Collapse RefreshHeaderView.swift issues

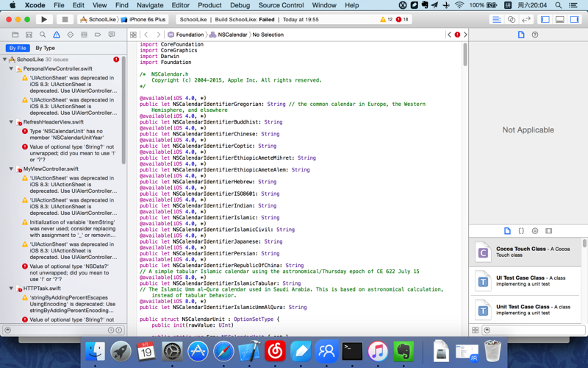[11, 122]
